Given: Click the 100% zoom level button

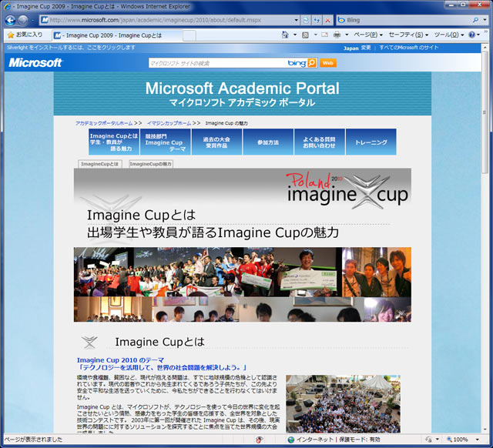Looking at the screenshot, I should click(x=458, y=440).
